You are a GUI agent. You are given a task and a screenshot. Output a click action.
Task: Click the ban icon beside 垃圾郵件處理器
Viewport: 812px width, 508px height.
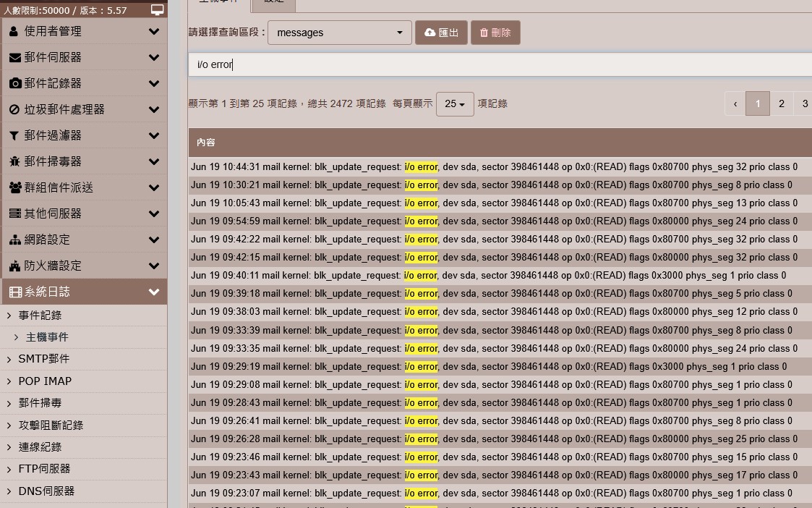tap(14, 109)
